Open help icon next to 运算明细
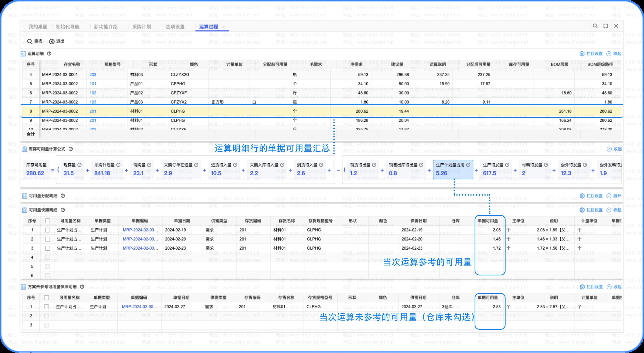644x353 pixels. pyautogui.click(x=49, y=54)
